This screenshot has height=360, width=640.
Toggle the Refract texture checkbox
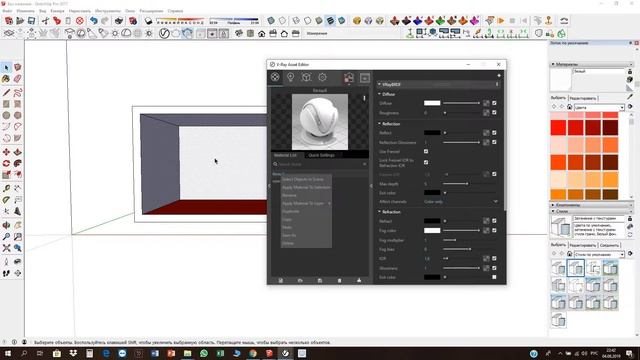tap(494, 221)
